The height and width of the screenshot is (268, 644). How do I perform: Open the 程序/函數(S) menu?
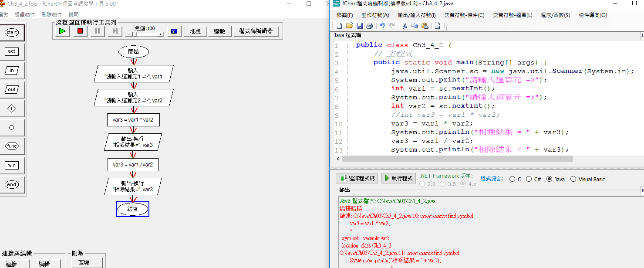pos(555,15)
